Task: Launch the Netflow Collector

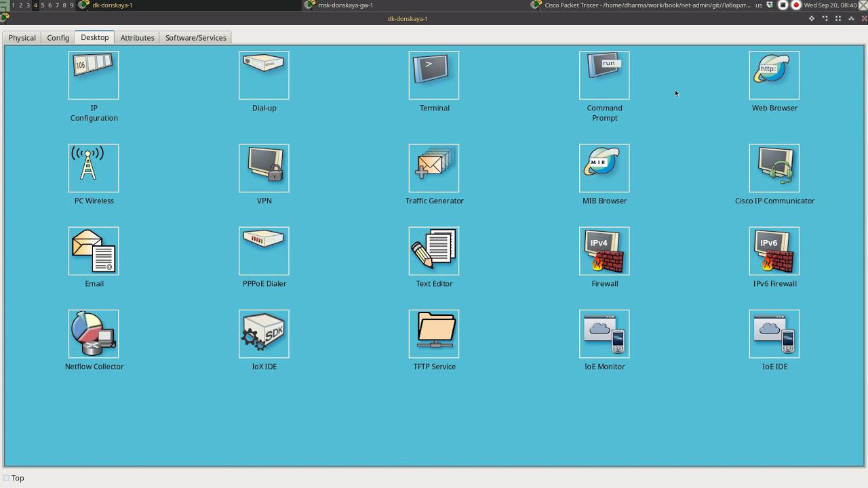Action: click(94, 333)
